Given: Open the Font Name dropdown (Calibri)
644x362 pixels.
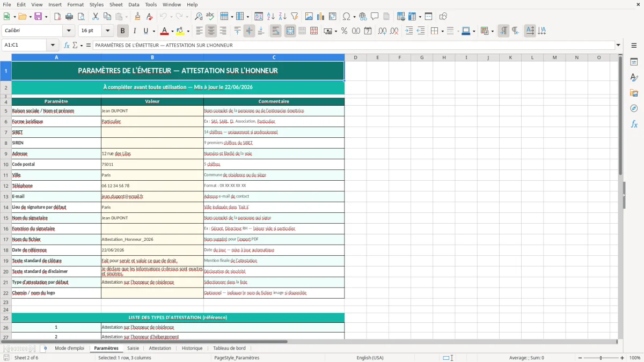Looking at the screenshot, I should (69, 31).
